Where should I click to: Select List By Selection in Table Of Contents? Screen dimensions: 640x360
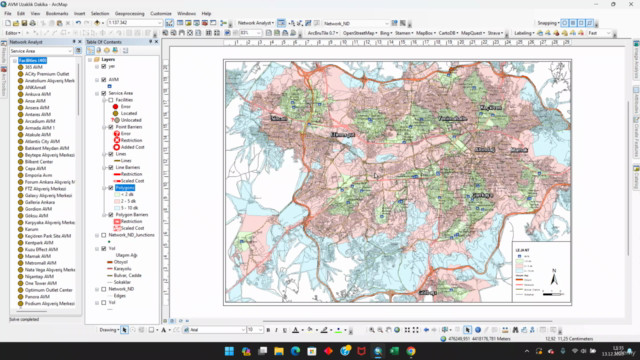click(x=115, y=50)
